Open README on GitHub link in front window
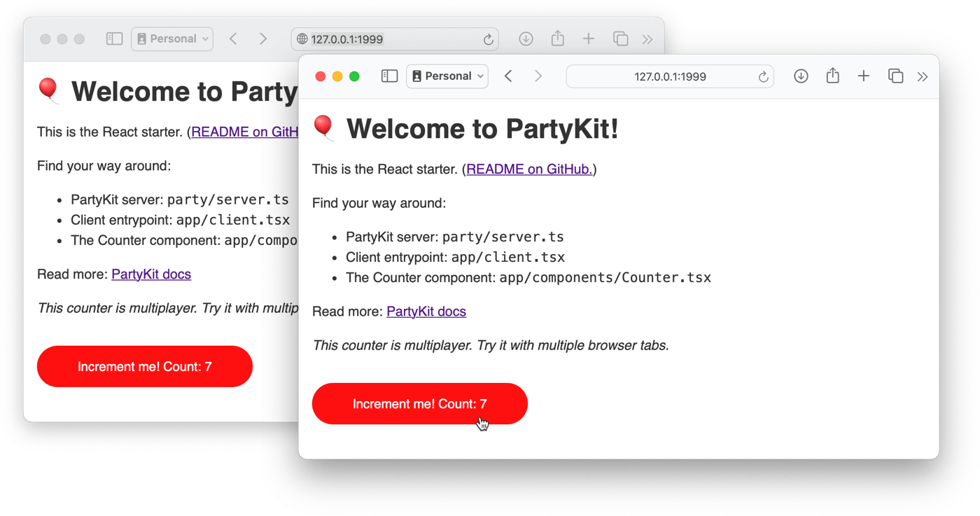 [530, 169]
